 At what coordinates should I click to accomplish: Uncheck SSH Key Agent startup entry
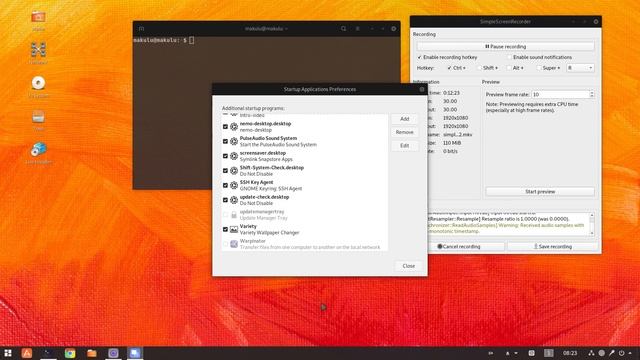225,185
